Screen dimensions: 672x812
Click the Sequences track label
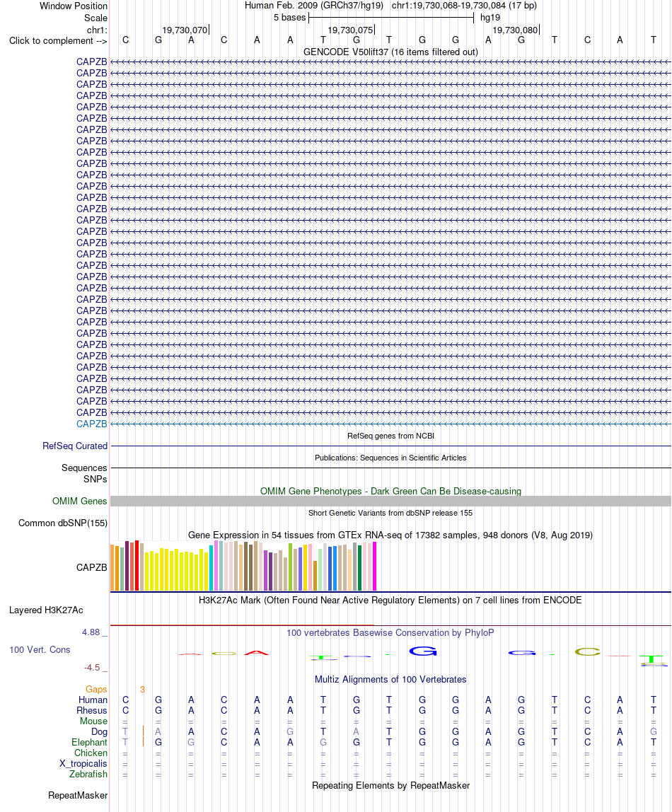[84, 468]
